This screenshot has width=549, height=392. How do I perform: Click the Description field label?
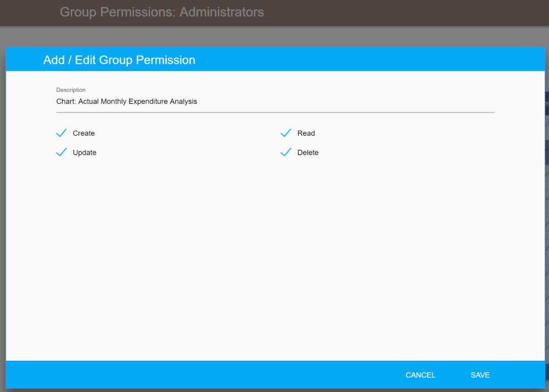(x=70, y=89)
